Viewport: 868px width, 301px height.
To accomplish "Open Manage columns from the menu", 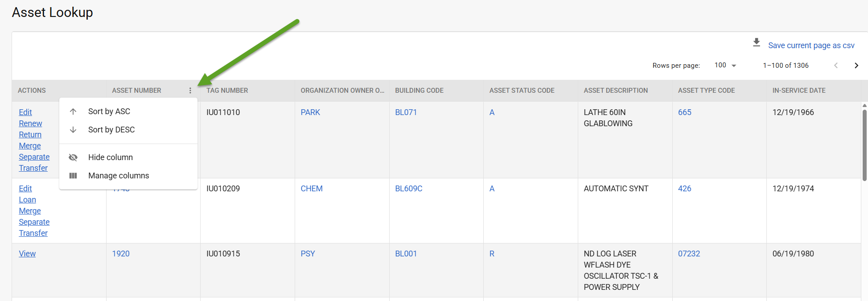I will click(119, 175).
